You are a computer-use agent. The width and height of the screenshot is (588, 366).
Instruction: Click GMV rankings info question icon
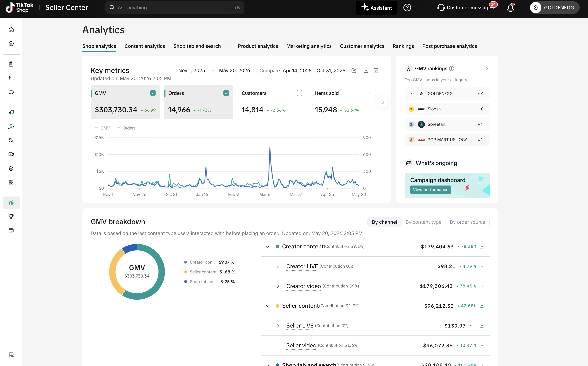click(452, 68)
